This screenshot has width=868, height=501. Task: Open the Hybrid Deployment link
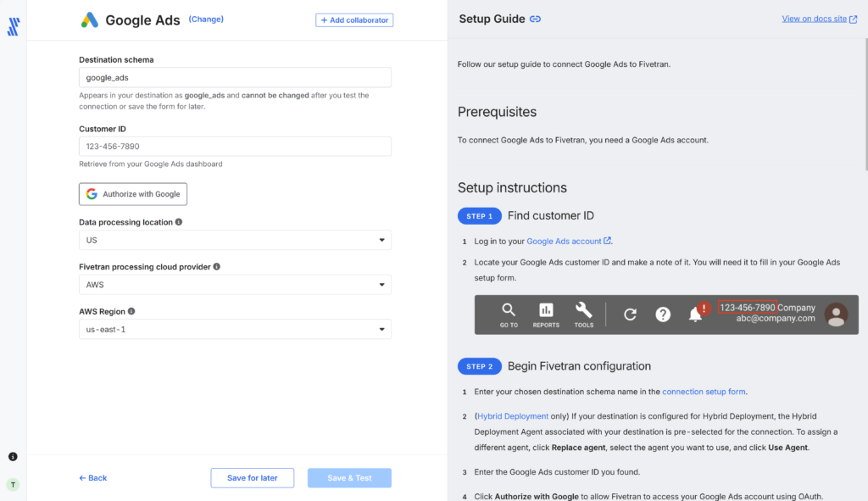[513, 416]
